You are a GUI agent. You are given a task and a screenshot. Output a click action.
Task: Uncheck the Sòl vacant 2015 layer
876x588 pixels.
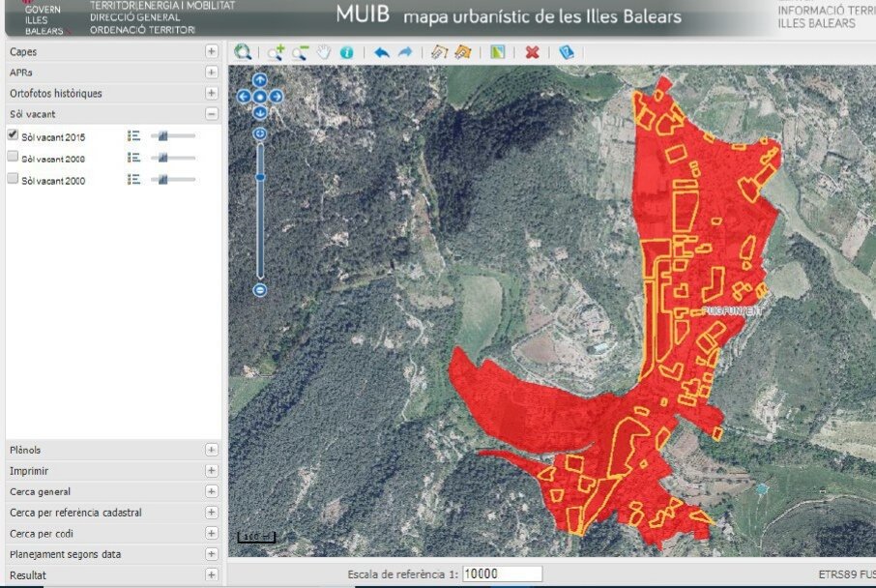pyautogui.click(x=13, y=134)
